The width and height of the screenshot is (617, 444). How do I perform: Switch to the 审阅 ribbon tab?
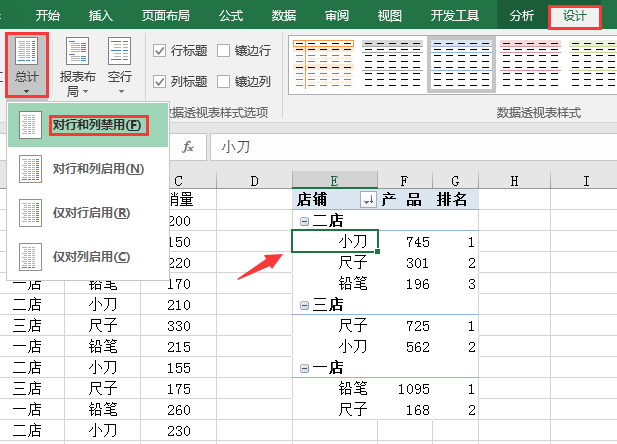click(x=337, y=16)
